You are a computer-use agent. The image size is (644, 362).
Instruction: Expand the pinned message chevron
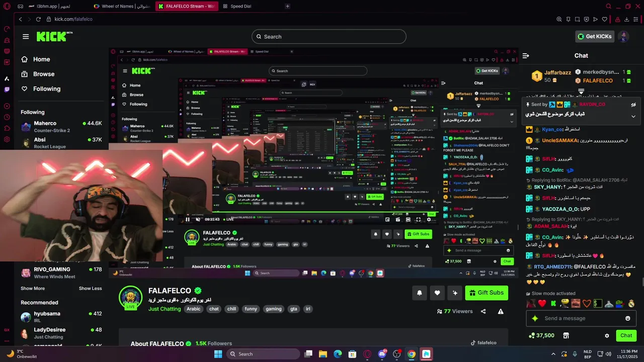(633, 116)
